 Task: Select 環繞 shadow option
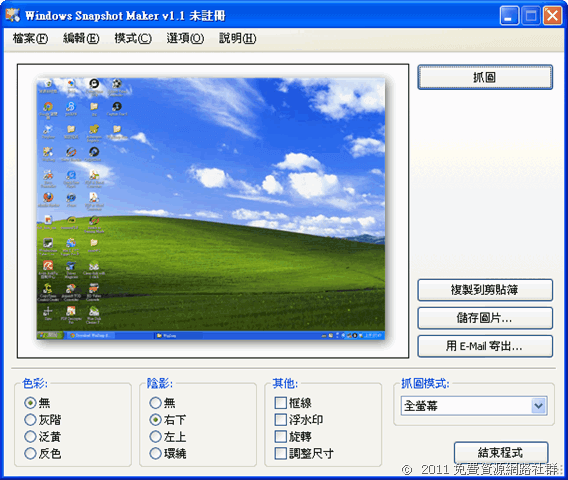[168, 454]
